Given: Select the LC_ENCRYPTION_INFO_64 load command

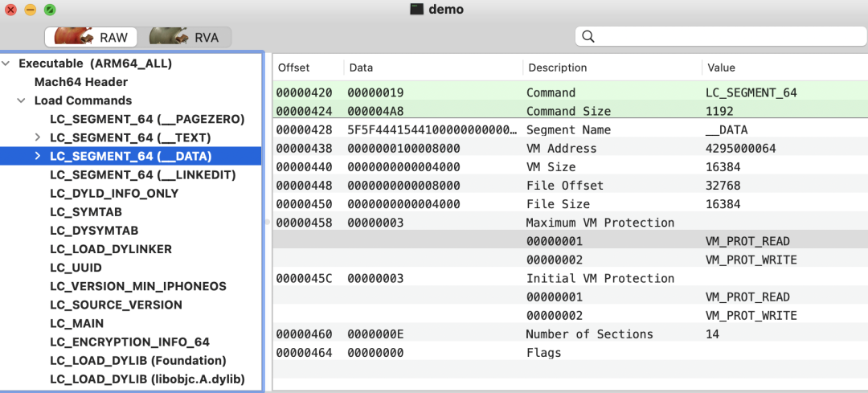Looking at the screenshot, I should tap(129, 342).
